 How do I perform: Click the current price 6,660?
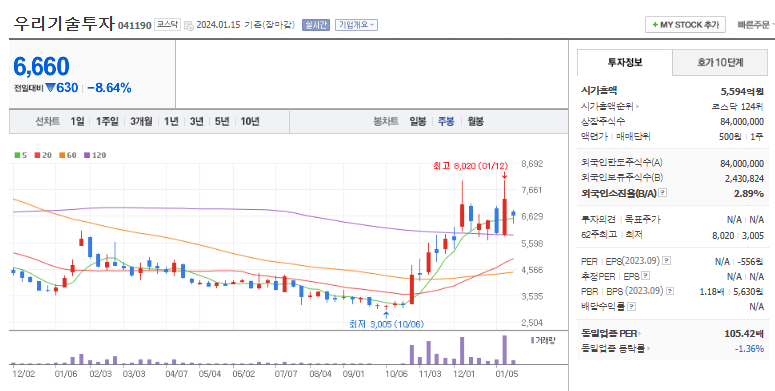pyautogui.click(x=41, y=66)
